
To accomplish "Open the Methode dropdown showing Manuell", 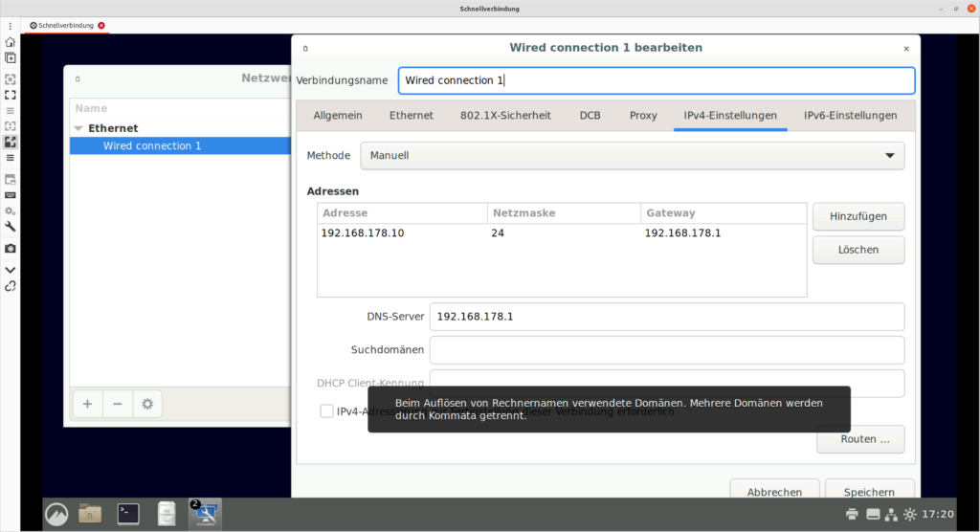I will click(632, 155).
